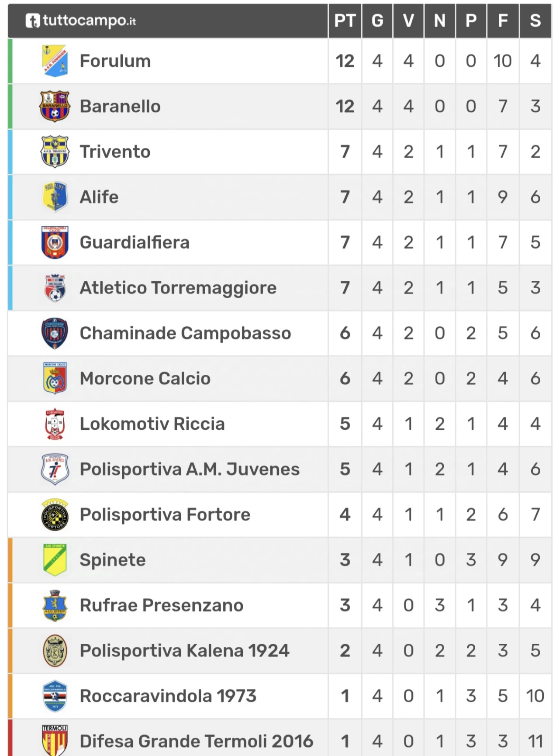This screenshot has width=559, height=756.
Task: Click the F goals-for column header
Action: [x=503, y=21]
